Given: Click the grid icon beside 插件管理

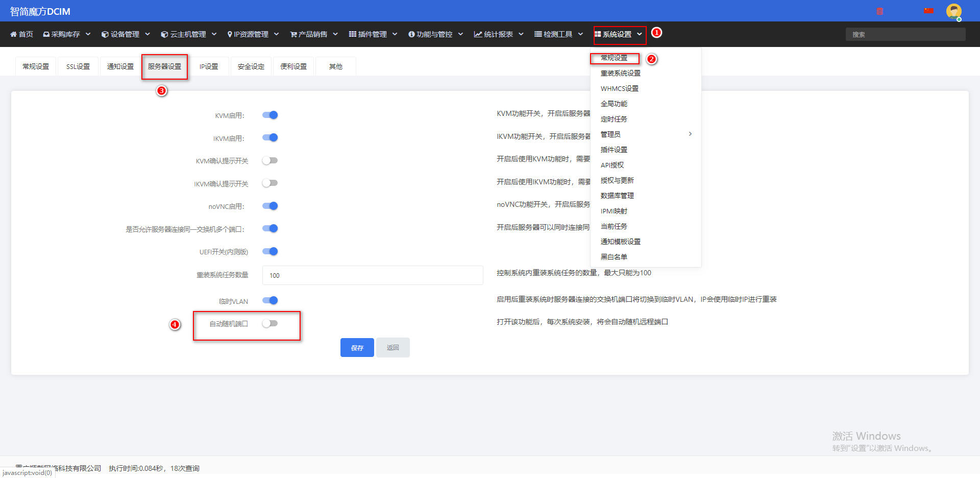Looking at the screenshot, I should pos(353,34).
